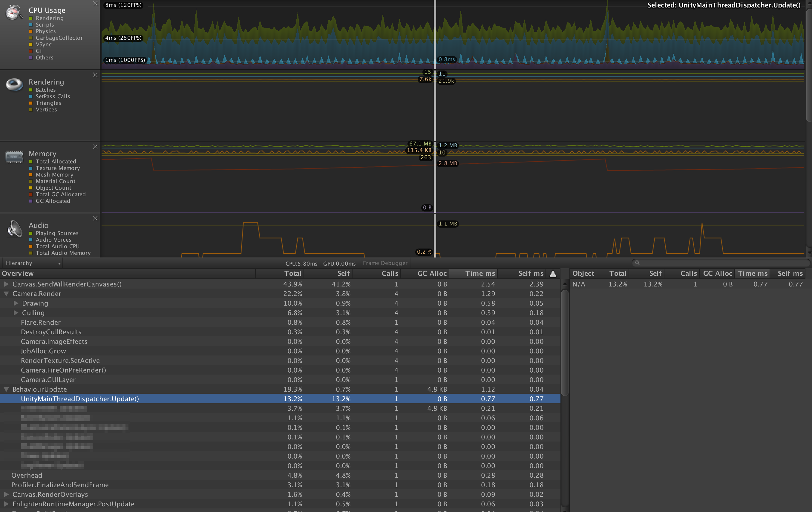Open the Hierarchy view dropdown

(x=33, y=263)
